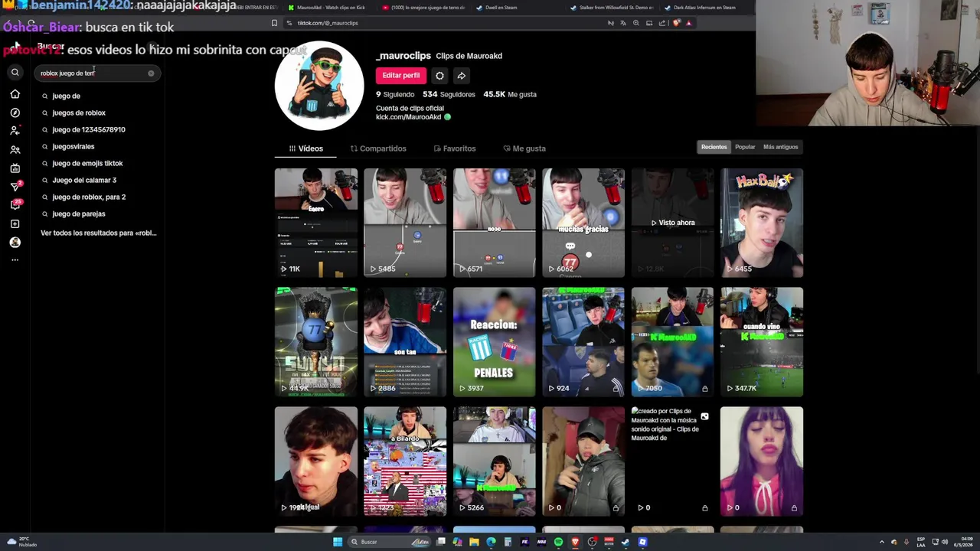Image resolution: width=980 pixels, height=551 pixels.
Task: Open the video thumbnail with 11K views
Action: pos(315,223)
